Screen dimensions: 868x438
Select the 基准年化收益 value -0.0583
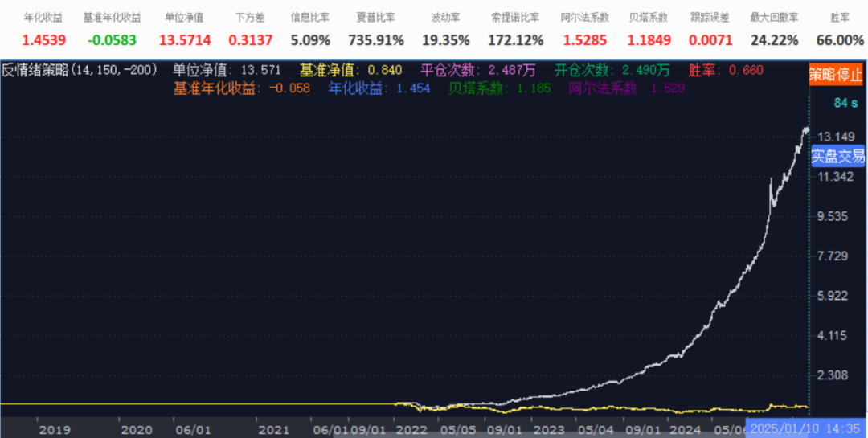click(112, 40)
